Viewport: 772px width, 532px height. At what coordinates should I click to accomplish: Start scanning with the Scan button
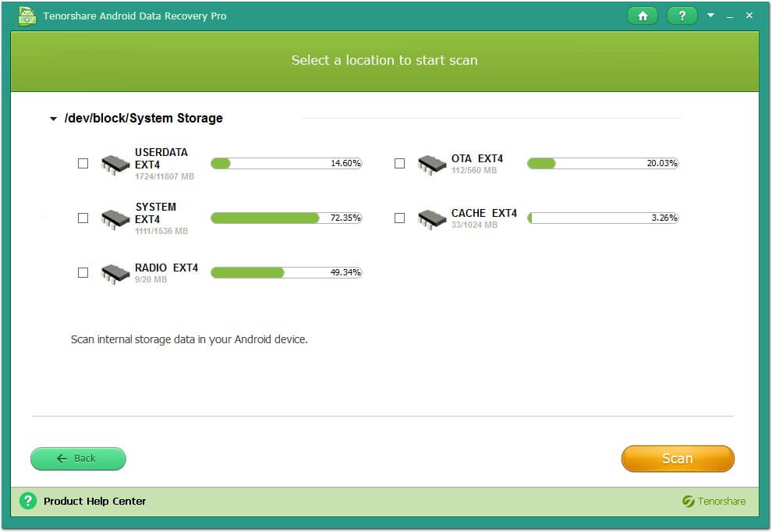point(678,459)
